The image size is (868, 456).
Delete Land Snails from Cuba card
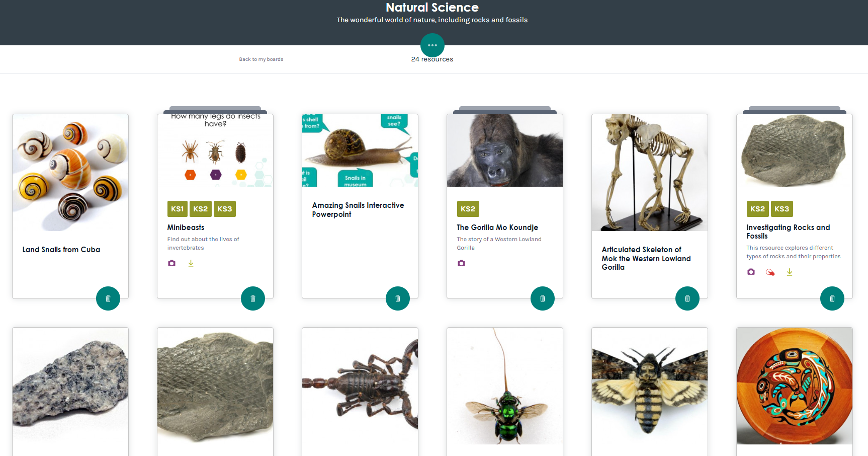click(x=108, y=298)
